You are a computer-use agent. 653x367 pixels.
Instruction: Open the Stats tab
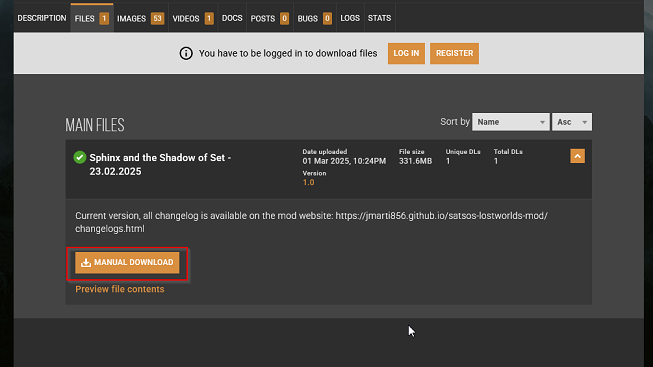pos(379,18)
